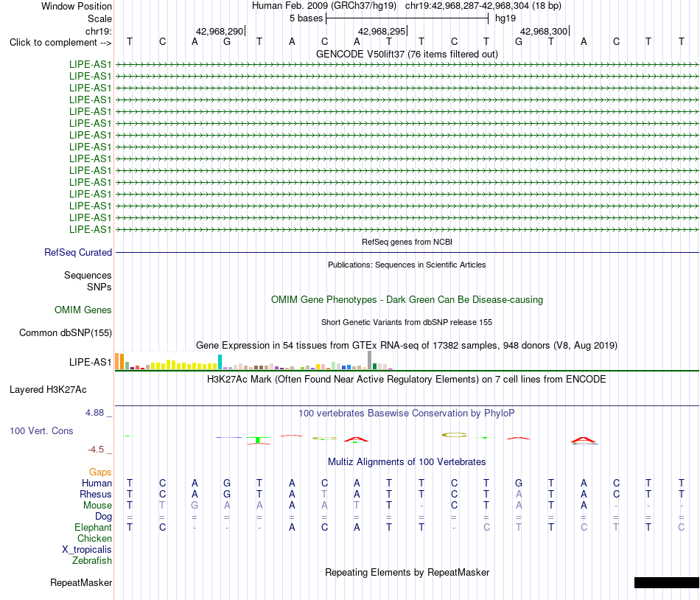Click the 42,968,290 position marker

click(x=220, y=31)
